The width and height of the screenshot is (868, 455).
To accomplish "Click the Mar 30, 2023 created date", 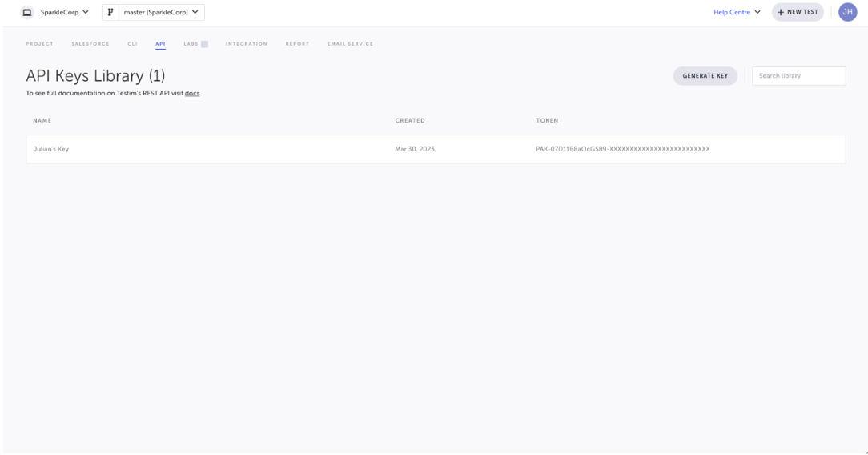I will pyautogui.click(x=415, y=149).
